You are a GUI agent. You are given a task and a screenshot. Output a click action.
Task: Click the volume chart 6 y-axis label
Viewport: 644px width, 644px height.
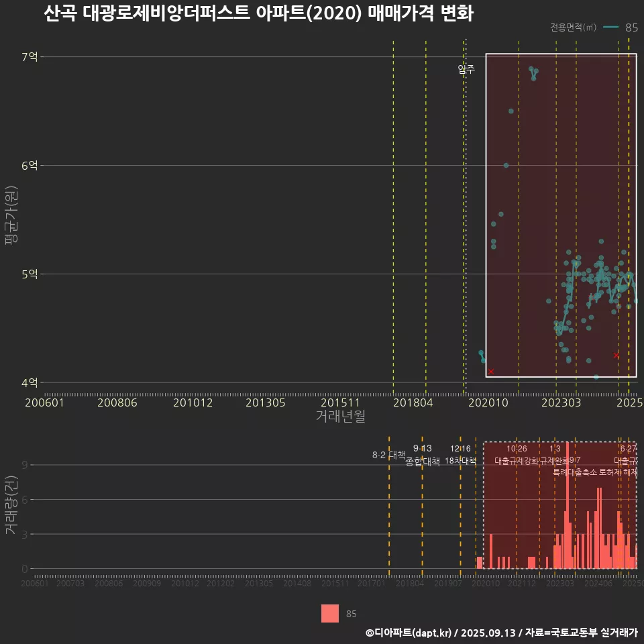[x=25, y=499]
